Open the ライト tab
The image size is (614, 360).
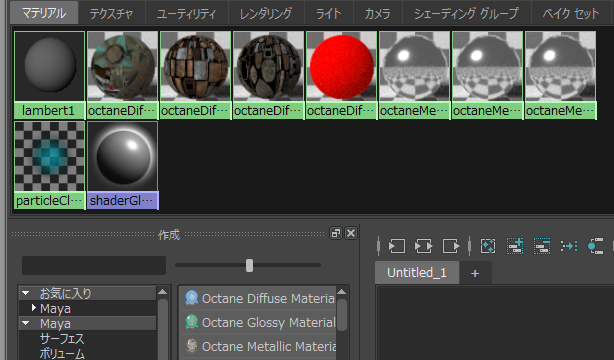click(x=329, y=13)
